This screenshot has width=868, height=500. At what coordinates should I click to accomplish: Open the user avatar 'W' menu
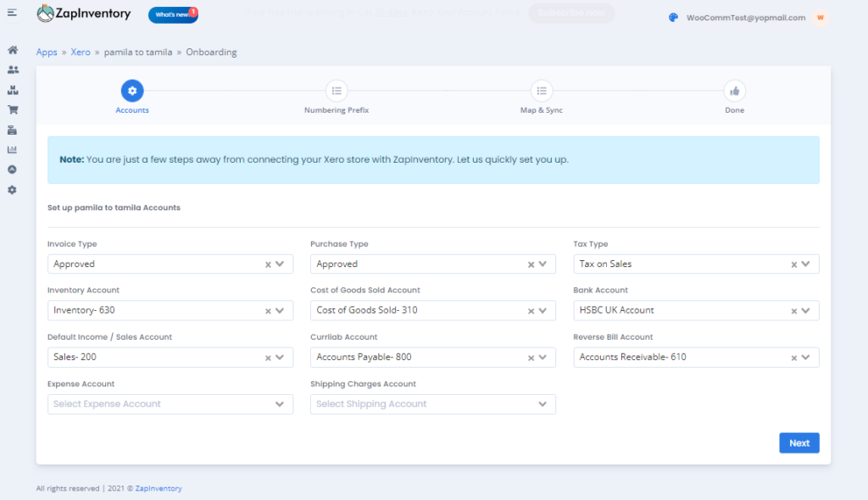820,18
